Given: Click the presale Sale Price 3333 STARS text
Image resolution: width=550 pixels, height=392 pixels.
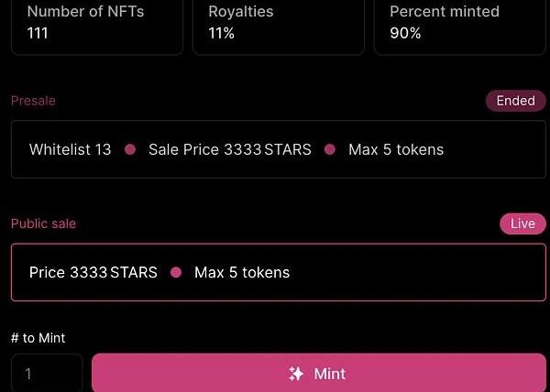Looking at the screenshot, I should [x=230, y=149].
